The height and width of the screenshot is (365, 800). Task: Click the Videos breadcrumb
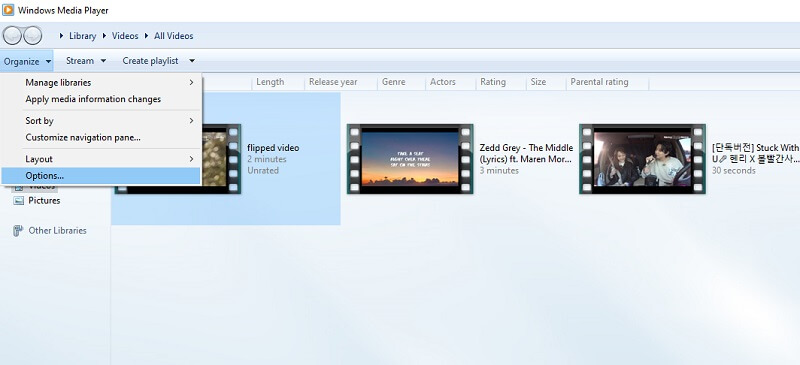tap(125, 36)
